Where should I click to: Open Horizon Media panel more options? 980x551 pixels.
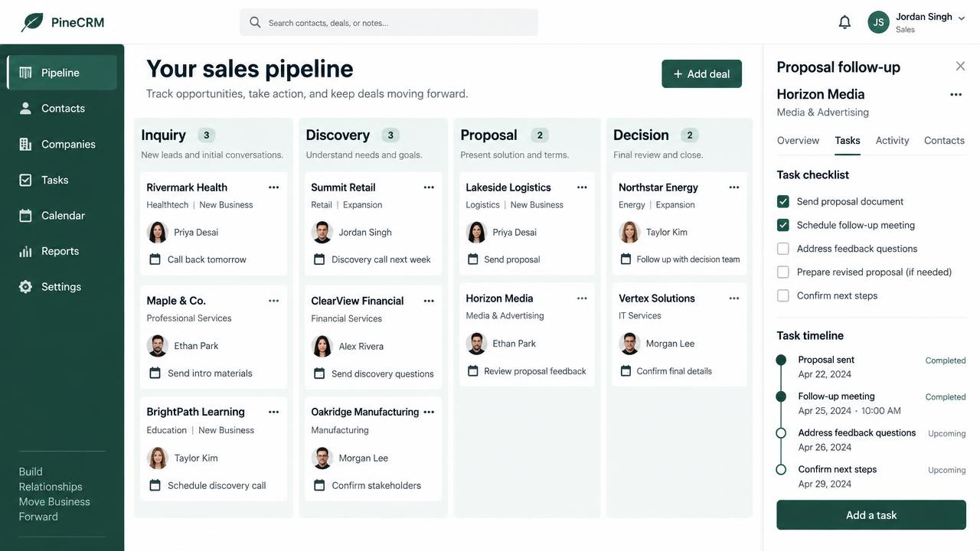pyautogui.click(x=955, y=95)
